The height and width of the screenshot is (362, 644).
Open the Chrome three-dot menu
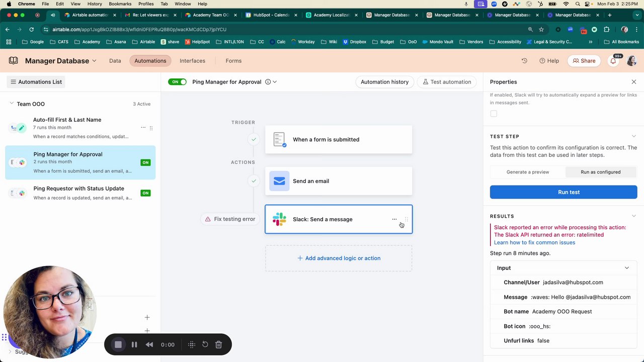[637, 29]
